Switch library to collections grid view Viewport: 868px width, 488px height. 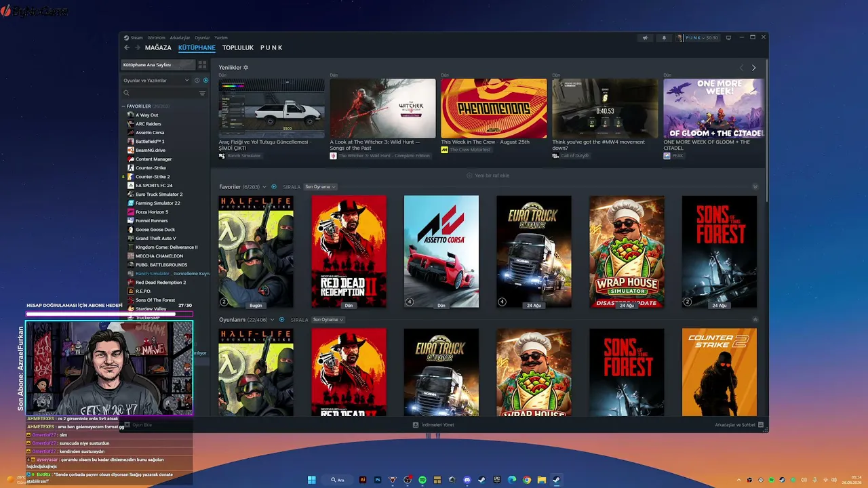coord(202,64)
